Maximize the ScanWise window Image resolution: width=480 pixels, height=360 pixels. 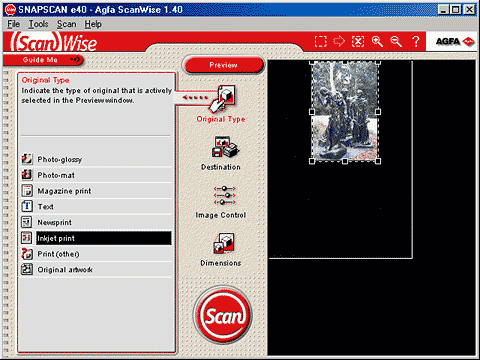coord(455,9)
